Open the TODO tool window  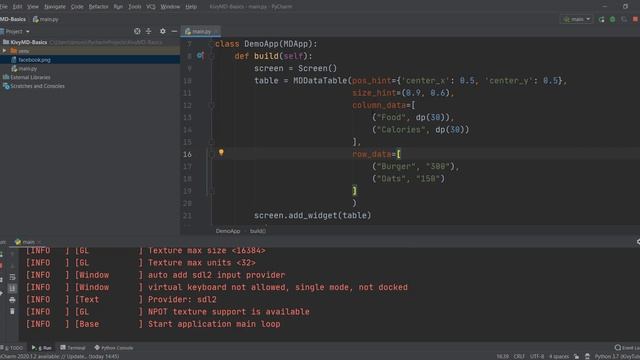coord(12,348)
